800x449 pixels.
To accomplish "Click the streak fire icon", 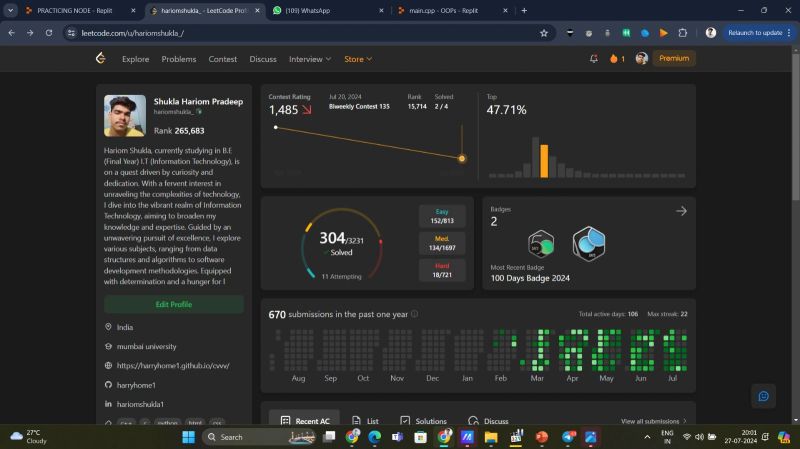I will 614,59.
